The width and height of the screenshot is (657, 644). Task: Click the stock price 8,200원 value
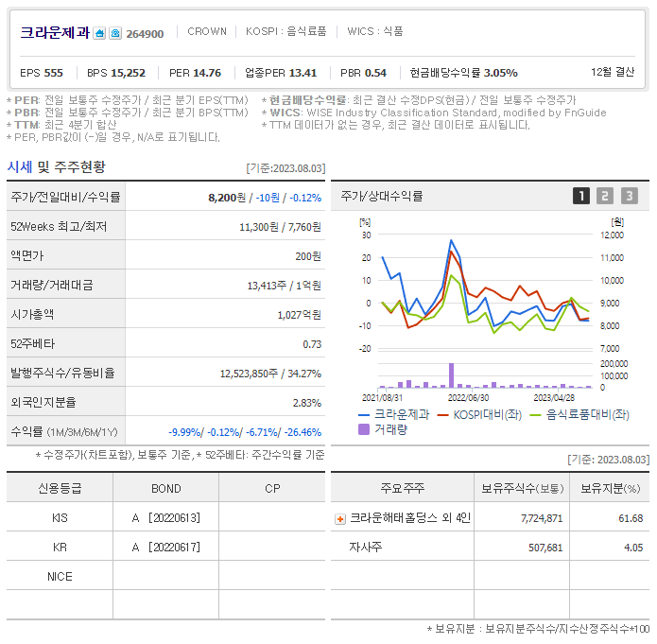pyautogui.click(x=227, y=198)
